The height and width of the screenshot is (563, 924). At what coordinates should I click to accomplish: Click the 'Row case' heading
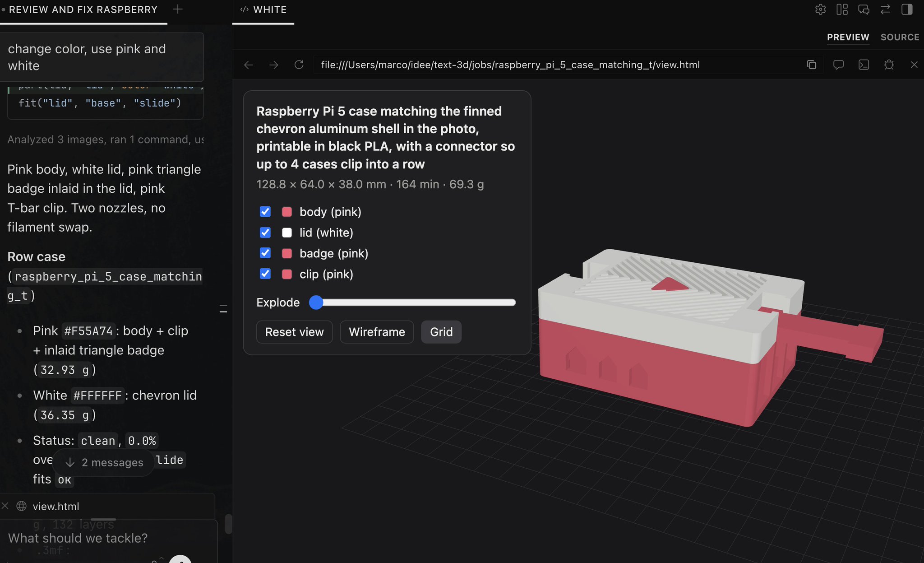37,257
